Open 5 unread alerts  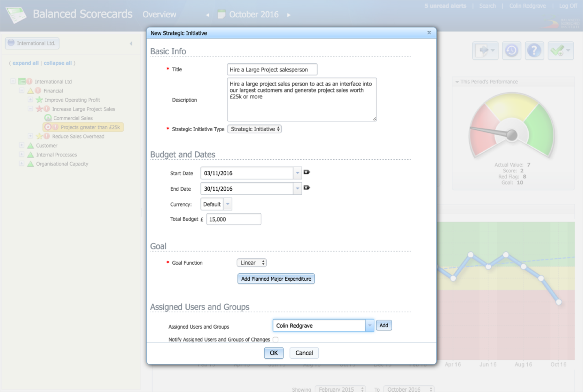(x=445, y=6)
